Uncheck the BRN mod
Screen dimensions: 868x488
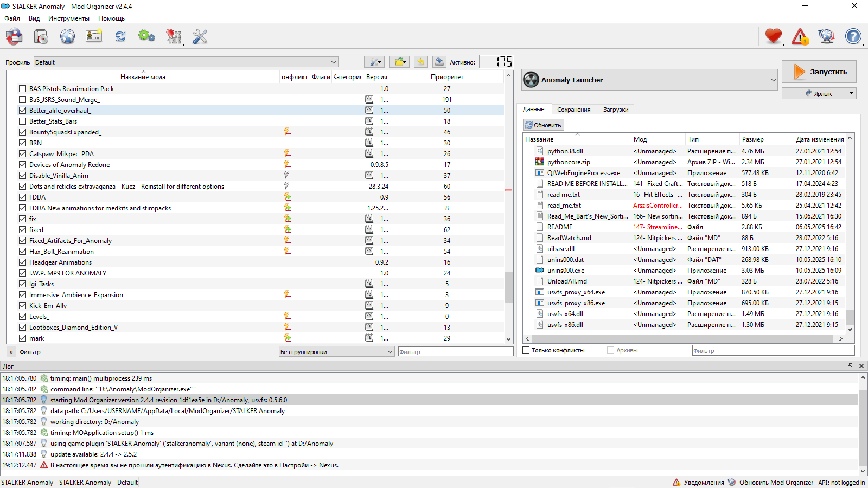click(22, 143)
